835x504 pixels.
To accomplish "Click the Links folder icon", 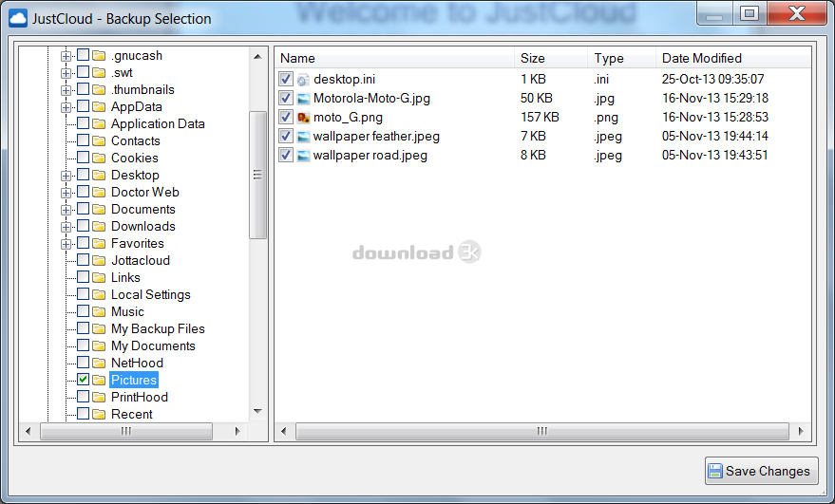I will (x=99, y=277).
